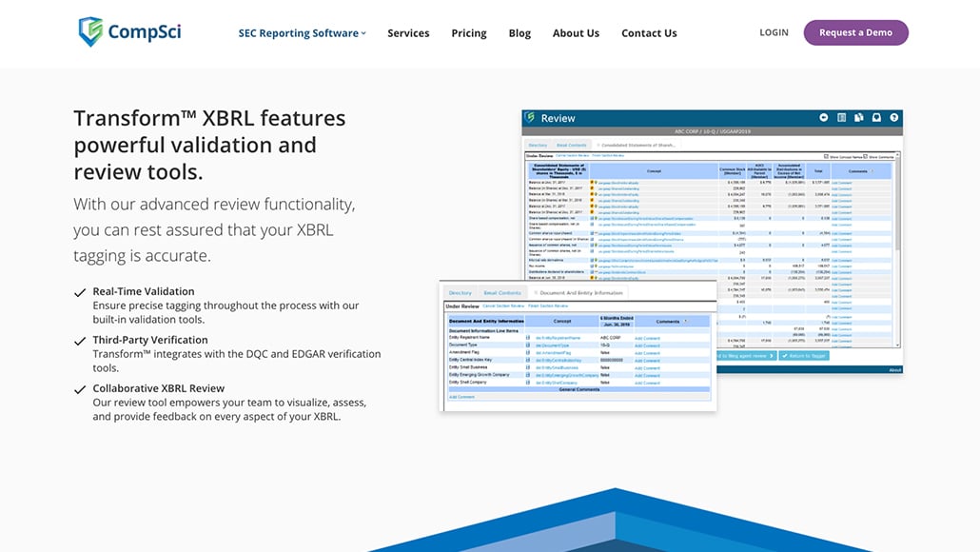Click the CompSci shield logo in the Review header
Screen dimensions: 980x552
pos(529,116)
